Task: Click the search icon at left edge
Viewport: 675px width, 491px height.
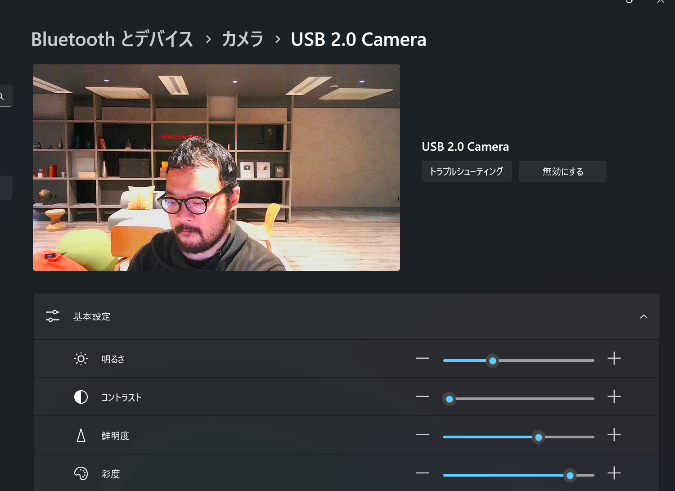Action: [x=3, y=97]
